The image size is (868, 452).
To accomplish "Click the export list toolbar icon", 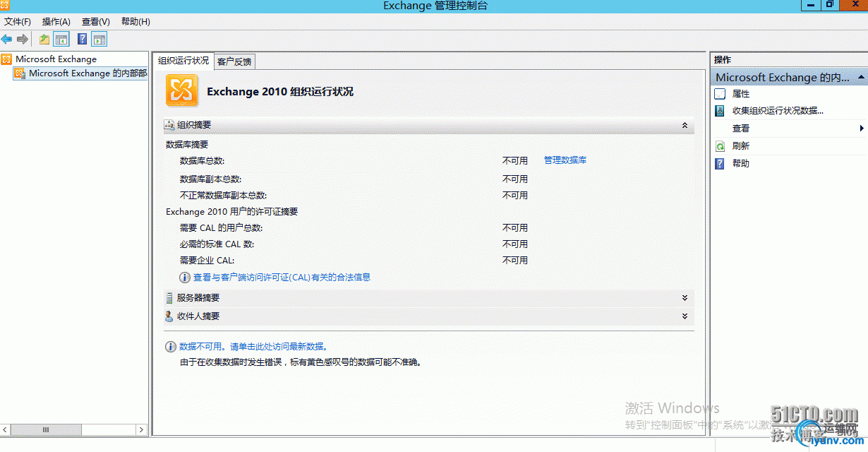I will 43,39.
